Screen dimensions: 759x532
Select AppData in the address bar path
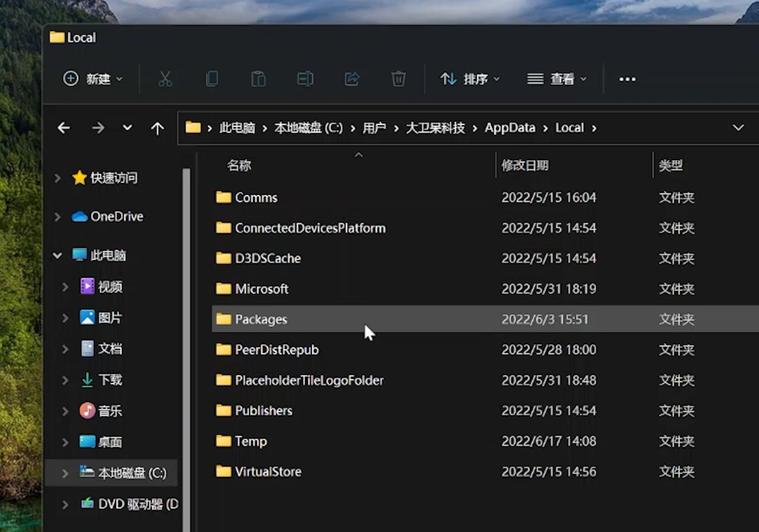pyautogui.click(x=510, y=128)
